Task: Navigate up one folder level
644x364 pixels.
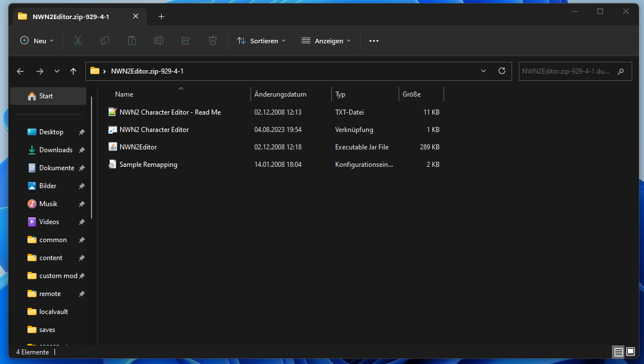Action: 73,71
